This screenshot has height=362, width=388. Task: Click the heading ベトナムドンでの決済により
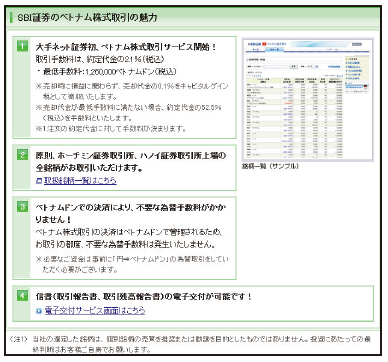131,213
